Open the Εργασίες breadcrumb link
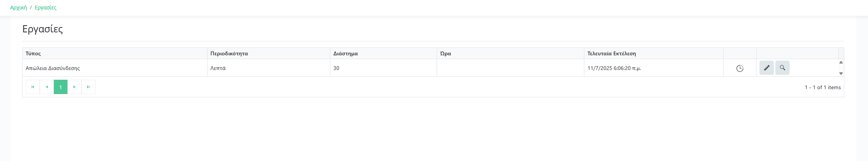 [x=46, y=8]
